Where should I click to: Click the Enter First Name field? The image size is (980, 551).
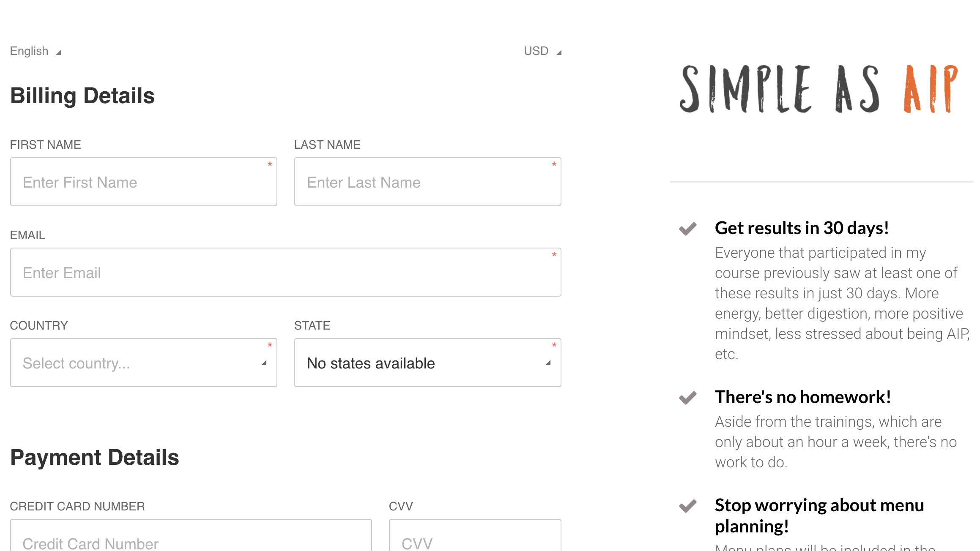click(144, 182)
